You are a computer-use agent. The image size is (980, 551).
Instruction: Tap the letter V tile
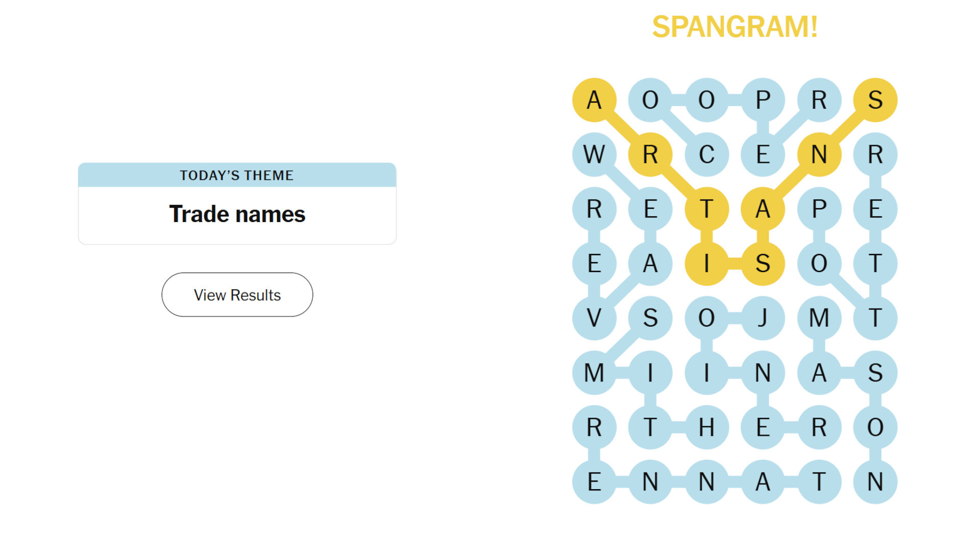point(594,318)
